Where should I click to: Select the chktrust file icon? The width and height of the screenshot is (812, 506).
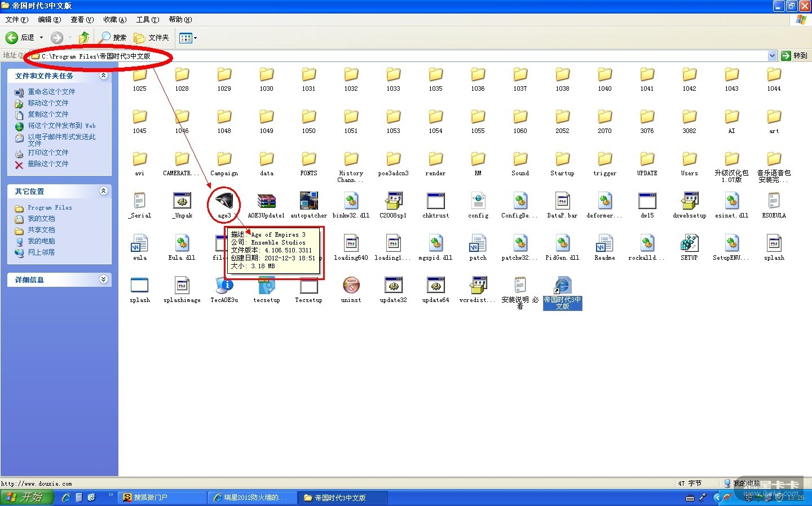click(435, 201)
